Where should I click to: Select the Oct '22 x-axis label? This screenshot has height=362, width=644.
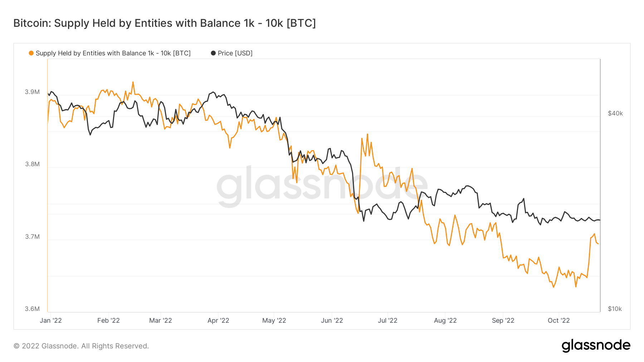559,321
